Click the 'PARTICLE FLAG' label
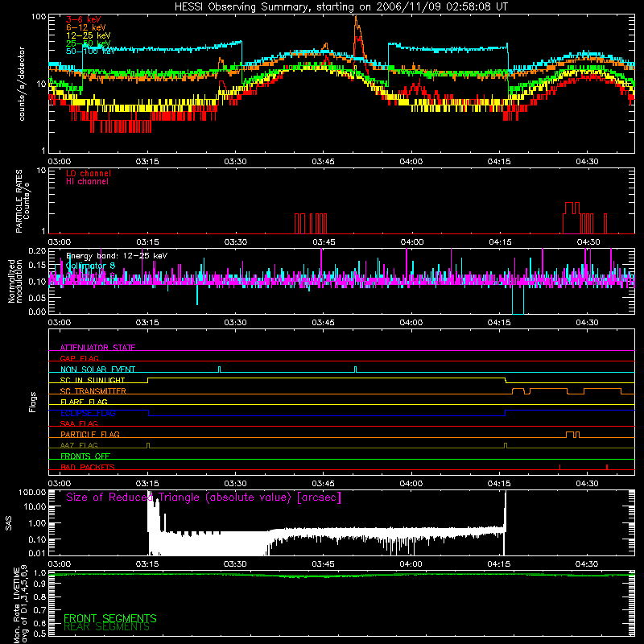The image size is (644, 644). pyautogui.click(x=90, y=434)
